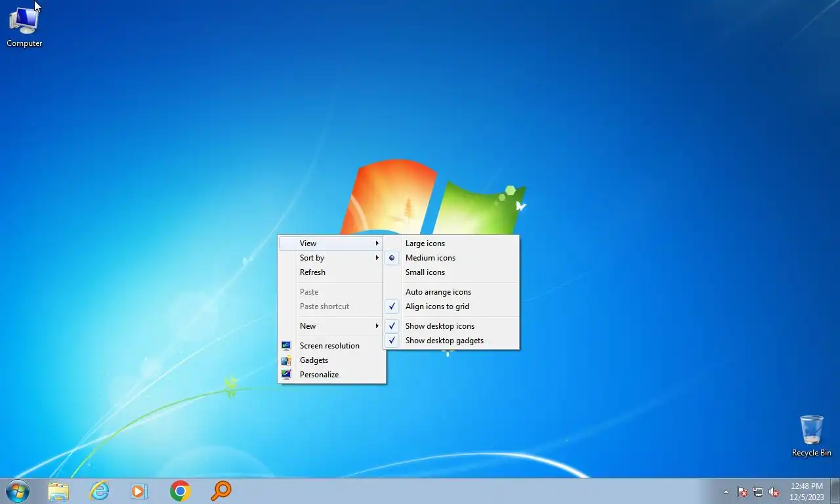Show hidden tray icons arrow

point(726,492)
